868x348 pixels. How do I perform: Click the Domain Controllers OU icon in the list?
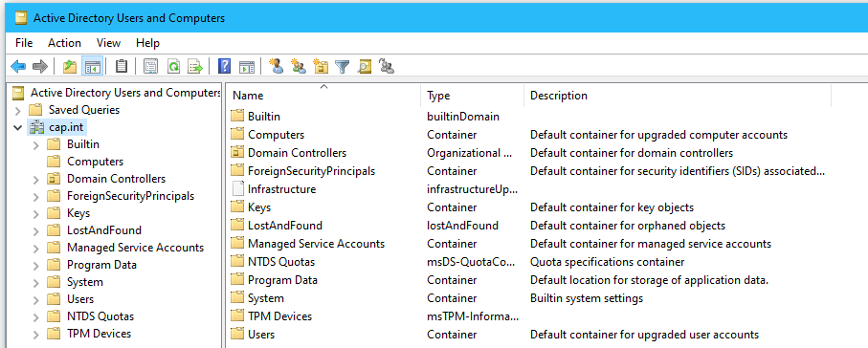237,153
